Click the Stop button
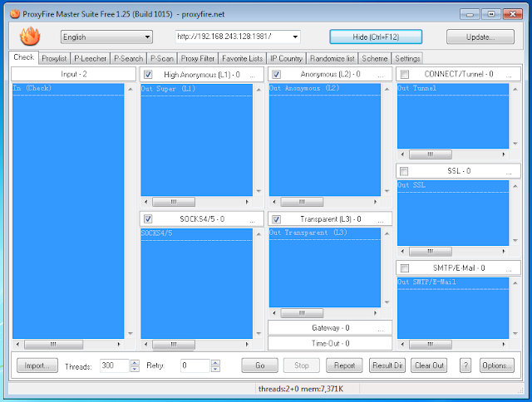532x402 pixels. point(302,365)
